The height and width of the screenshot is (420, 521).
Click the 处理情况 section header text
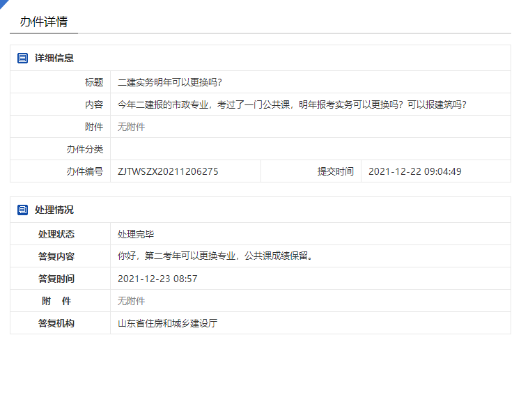tap(54, 210)
